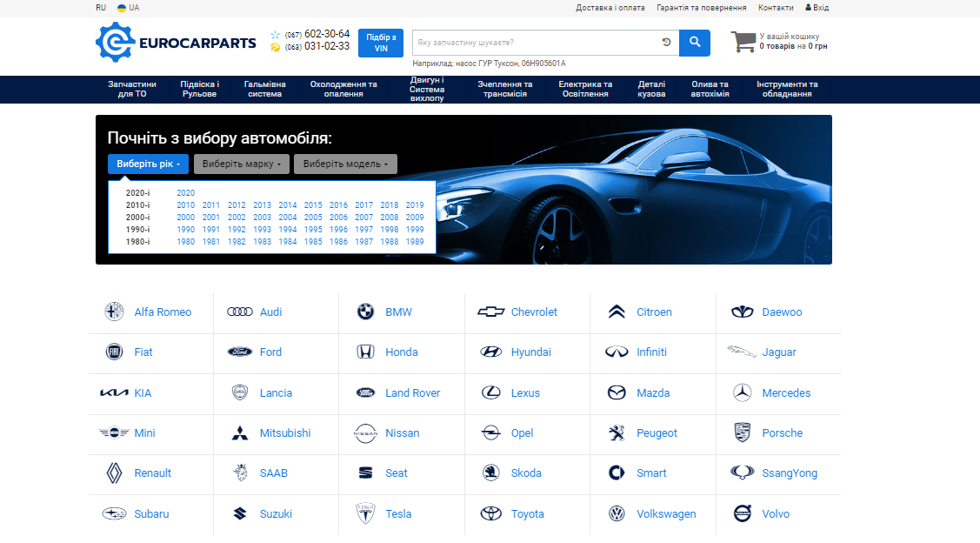Open 'Охолодження та опалення' menu
The height and width of the screenshot is (543, 980).
point(343,90)
